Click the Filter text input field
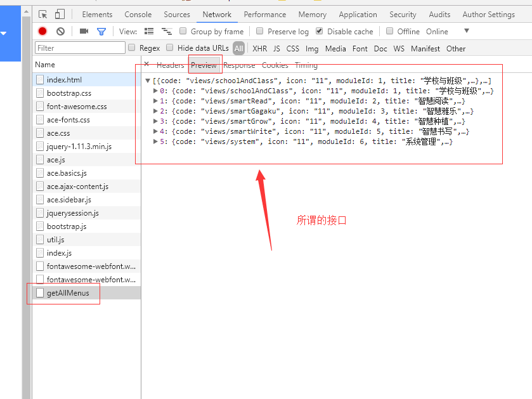532x399 pixels. (80, 48)
